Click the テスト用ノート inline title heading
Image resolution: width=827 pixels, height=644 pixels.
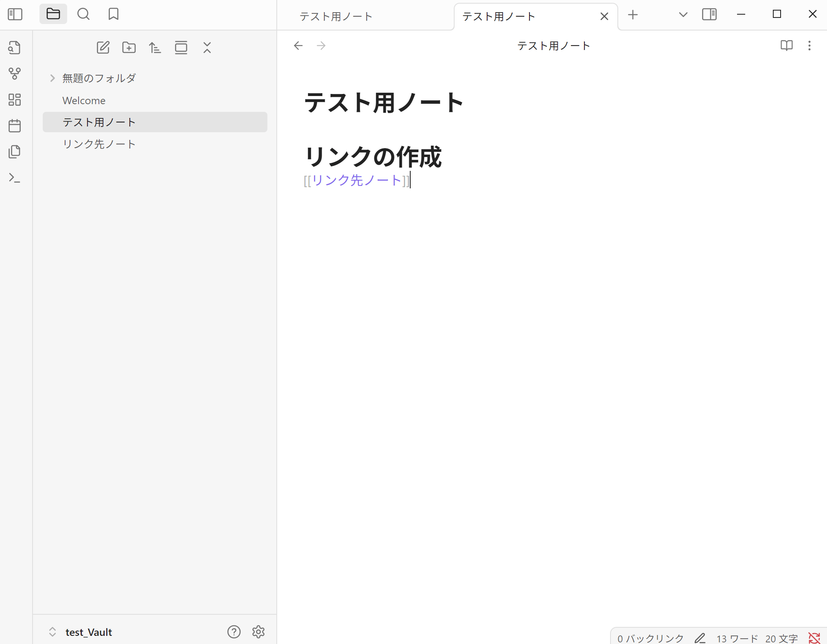(384, 103)
